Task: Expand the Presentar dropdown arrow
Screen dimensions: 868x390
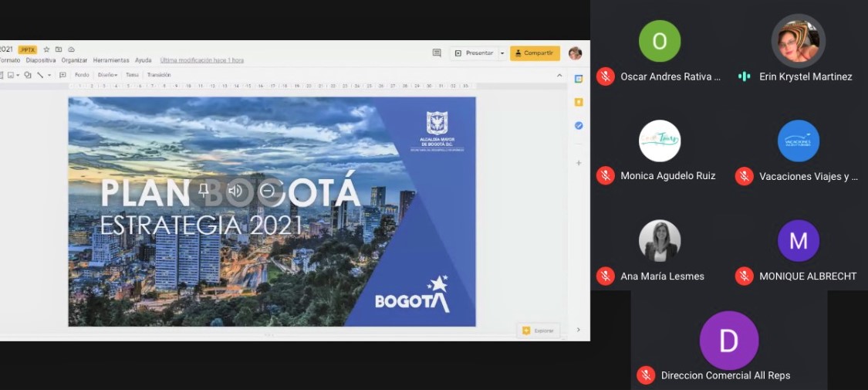Action: (x=502, y=53)
